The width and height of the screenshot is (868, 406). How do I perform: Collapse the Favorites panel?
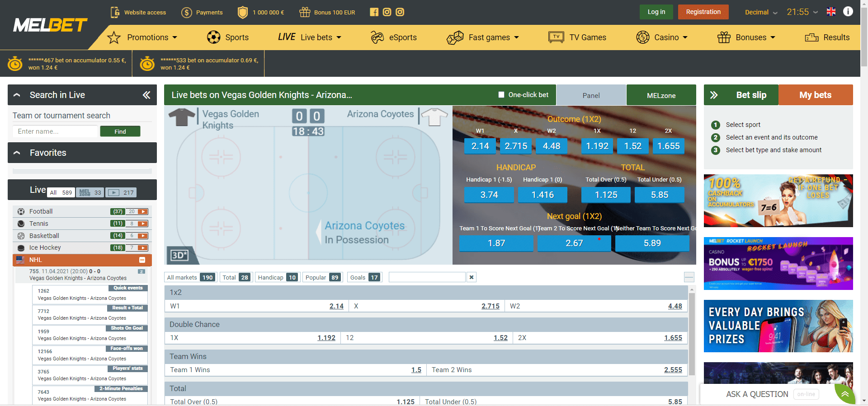click(17, 153)
